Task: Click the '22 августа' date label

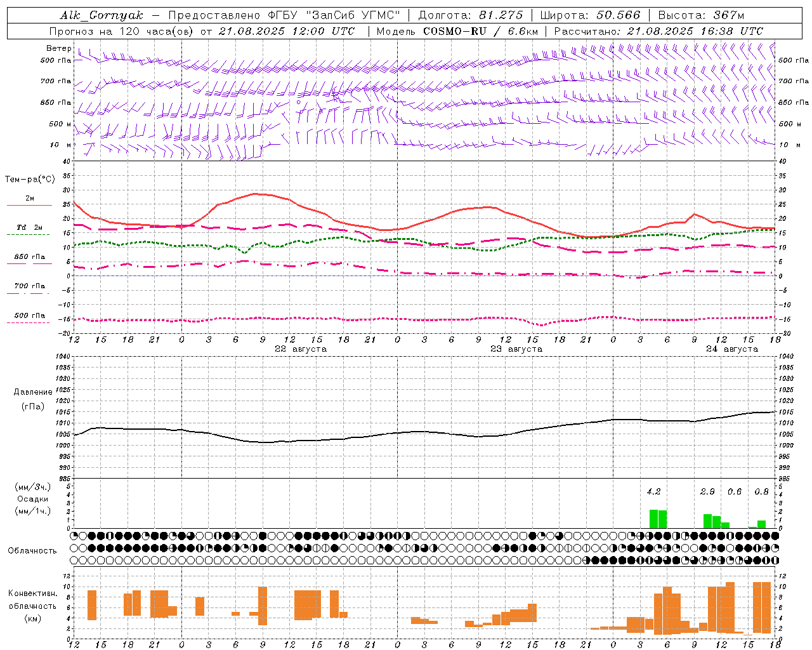Action: click(x=301, y=349)
